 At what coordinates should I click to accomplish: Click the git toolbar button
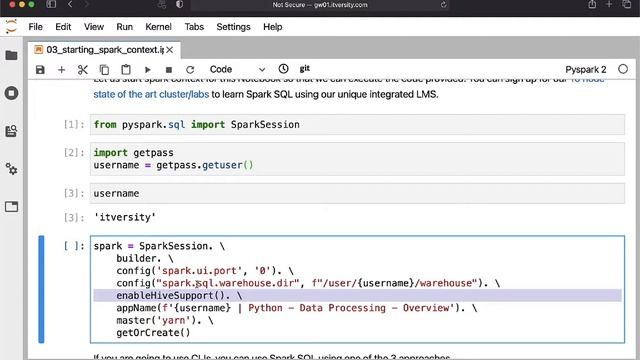[304, 69]
